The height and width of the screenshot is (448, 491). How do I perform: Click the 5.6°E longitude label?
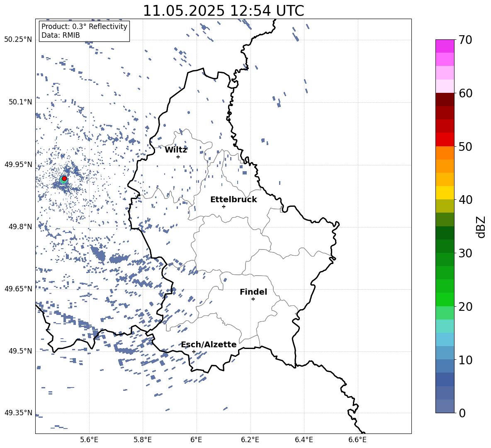tap(89, 440)
